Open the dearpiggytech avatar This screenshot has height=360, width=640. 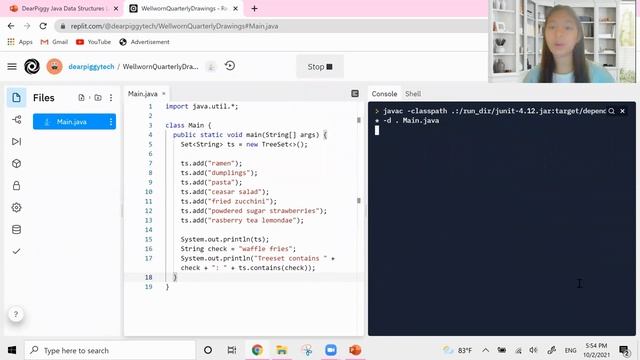(54, 67)
